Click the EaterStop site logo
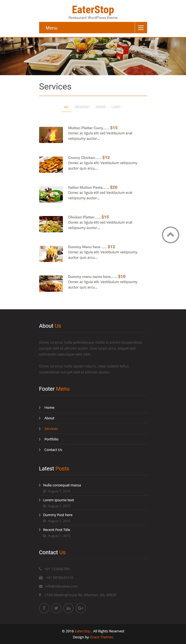The width and height of the screenshot is (186, 644). [x=93, y=10]
